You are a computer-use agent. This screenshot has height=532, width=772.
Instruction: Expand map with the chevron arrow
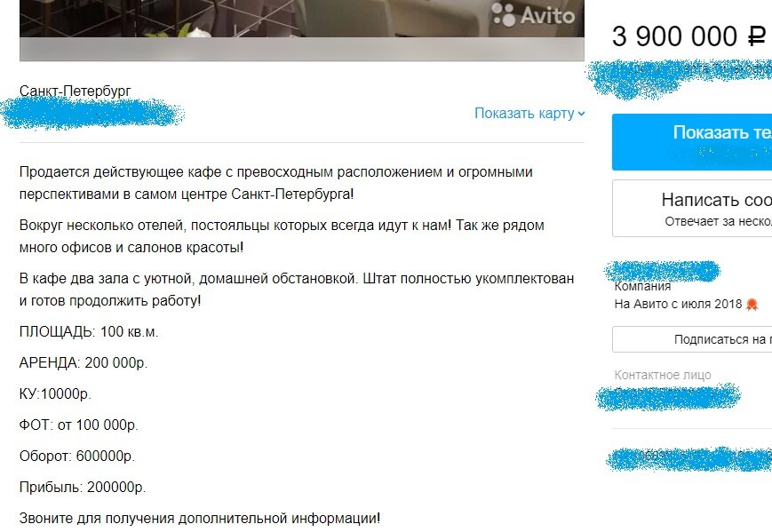(x=582, y=114)
